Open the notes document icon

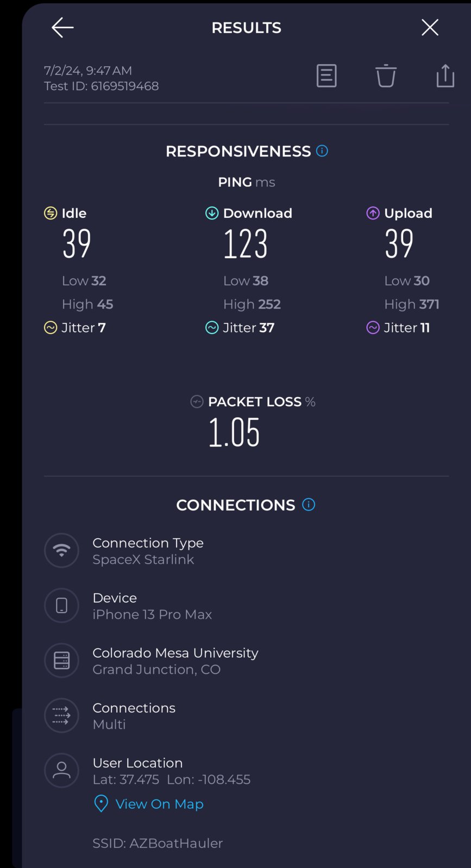(326, 76)
